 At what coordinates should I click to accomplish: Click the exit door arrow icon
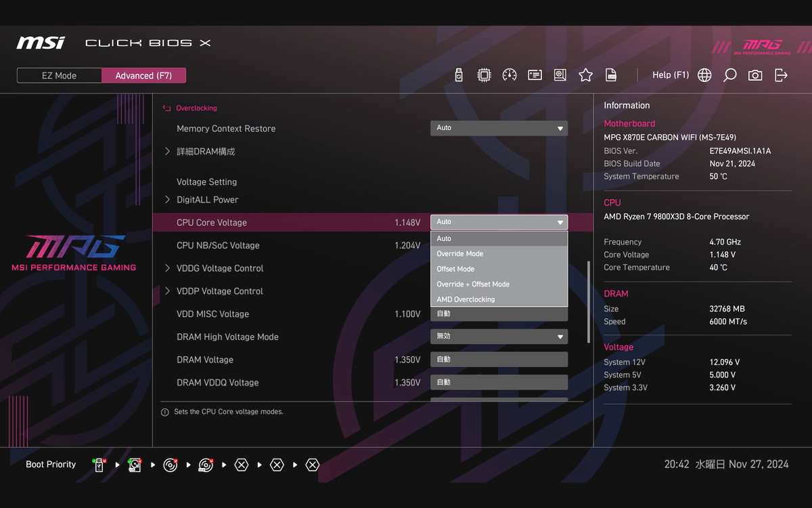click(781, 75)
